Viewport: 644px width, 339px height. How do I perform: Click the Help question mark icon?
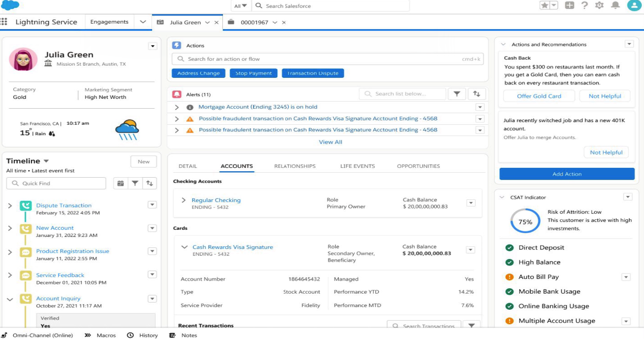tap(584, 6)
